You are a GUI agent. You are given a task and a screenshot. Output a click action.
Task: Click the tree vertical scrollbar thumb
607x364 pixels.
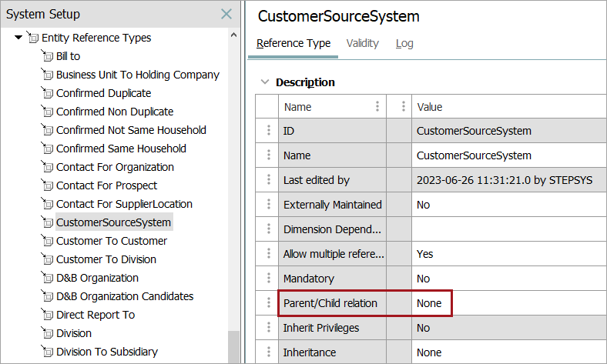[233, 347]
